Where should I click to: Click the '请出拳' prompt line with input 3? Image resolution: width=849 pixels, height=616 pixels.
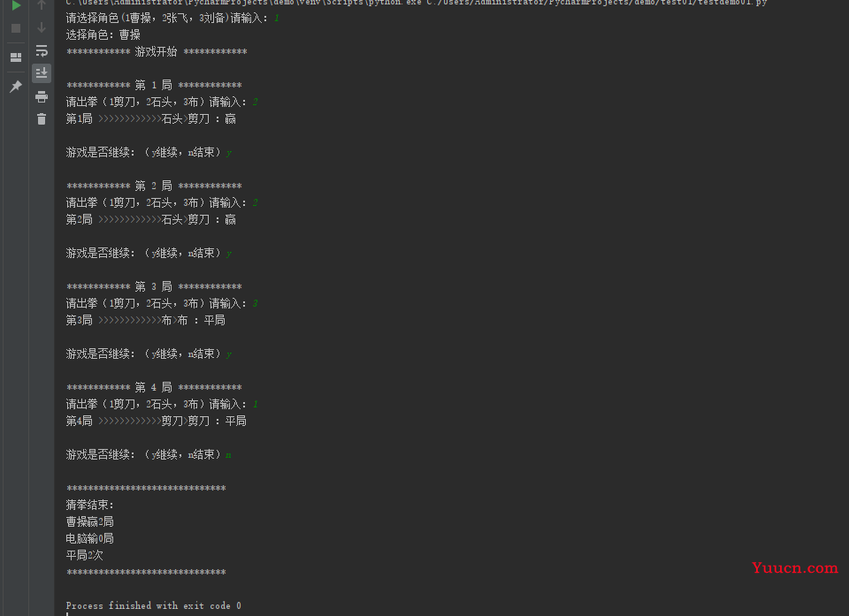click(162, 303)
